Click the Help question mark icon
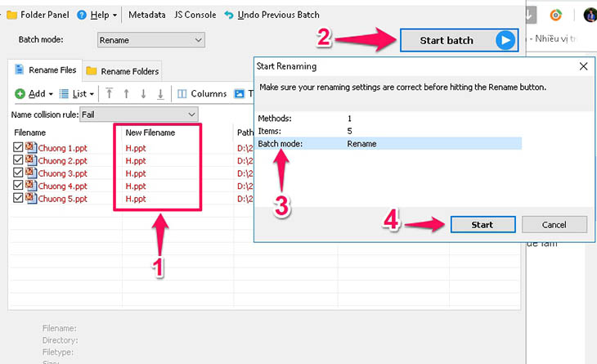This screenshot has width=597, height=364. tap(82, 15)
